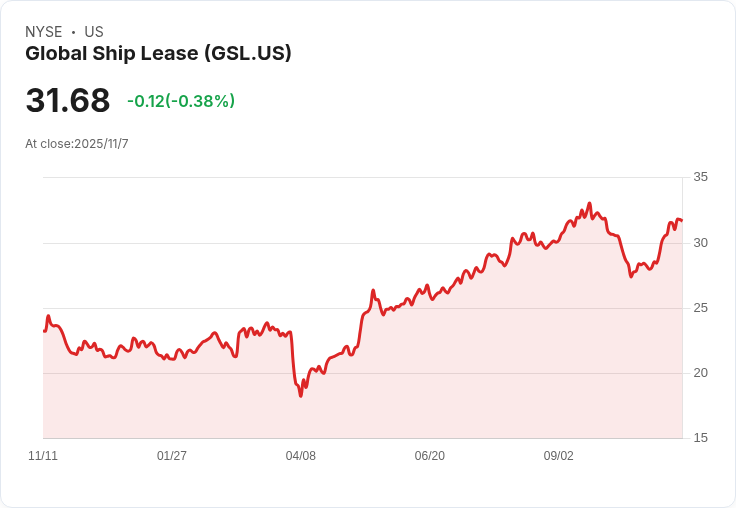Screen dimensions: 736x508
Task: Select the 01/27 date on the time axis
Action: point(172,456)
